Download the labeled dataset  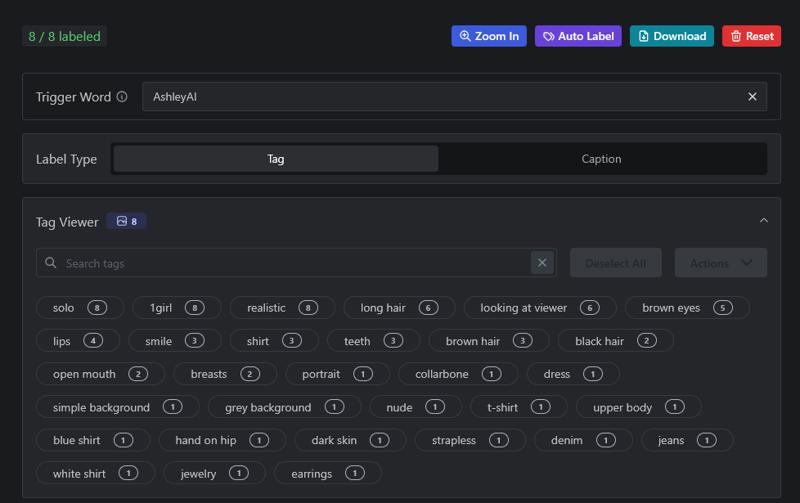click(671, 36)
